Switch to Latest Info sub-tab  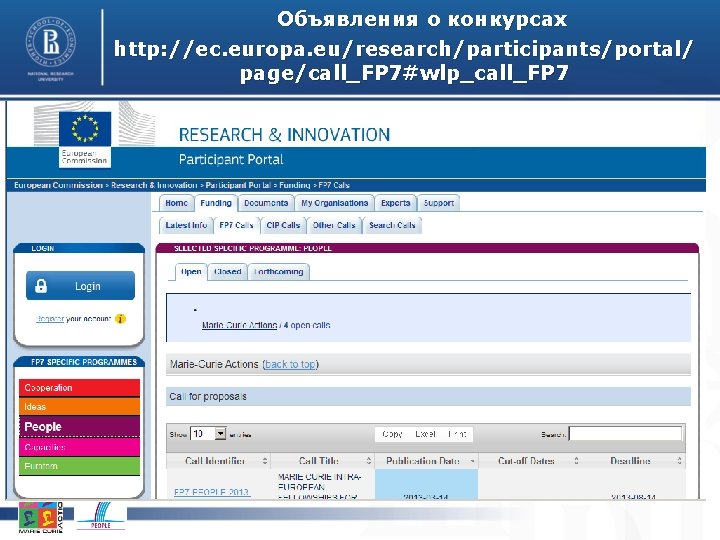[x=186, y=225]
